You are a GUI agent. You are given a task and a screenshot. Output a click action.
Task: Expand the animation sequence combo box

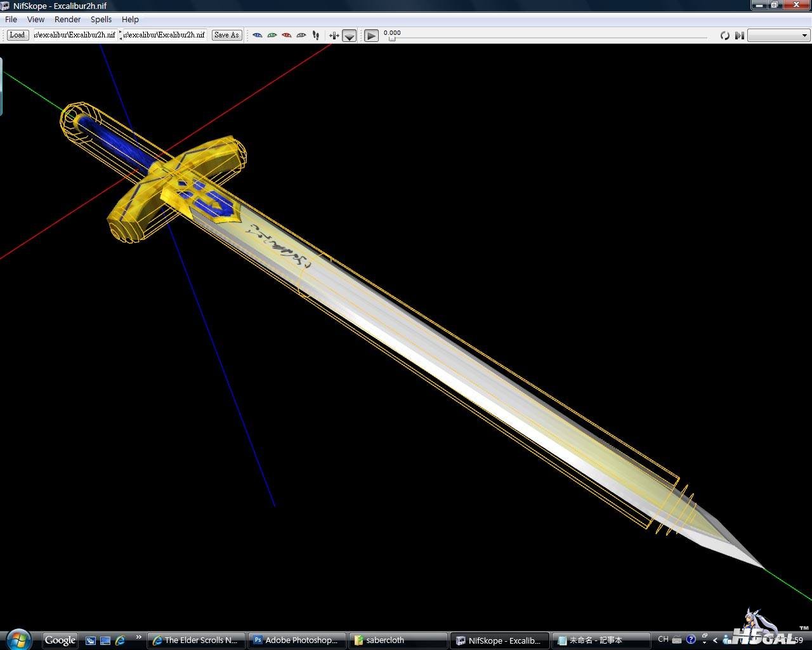click(x=778, y=36)
